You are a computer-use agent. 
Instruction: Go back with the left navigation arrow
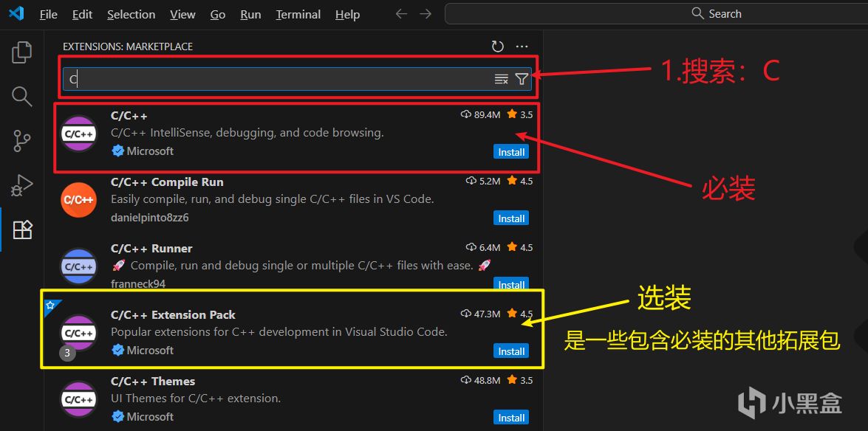click(x=401, y=14)
